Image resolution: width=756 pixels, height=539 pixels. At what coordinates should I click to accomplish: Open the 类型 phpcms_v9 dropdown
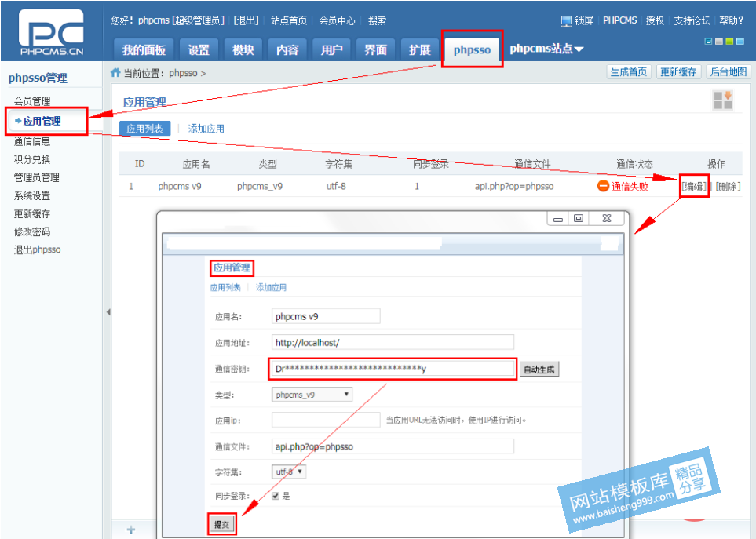click(x=312, y=395)
